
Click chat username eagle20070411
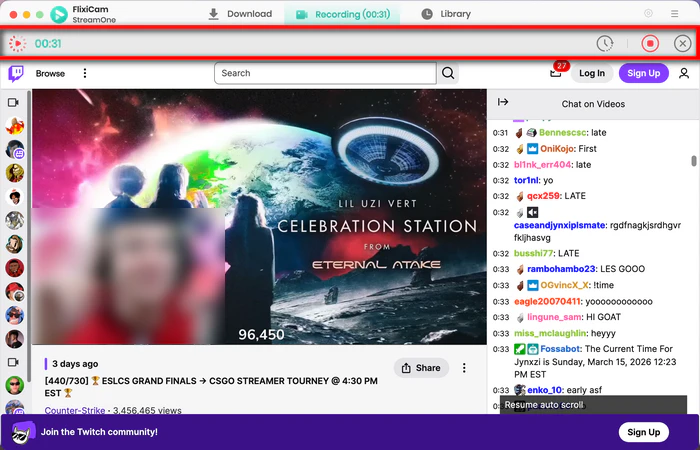[x=547, y=301]
